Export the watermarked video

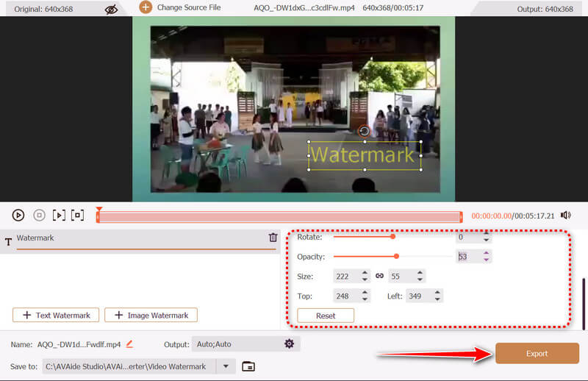[x=537, y=353]
